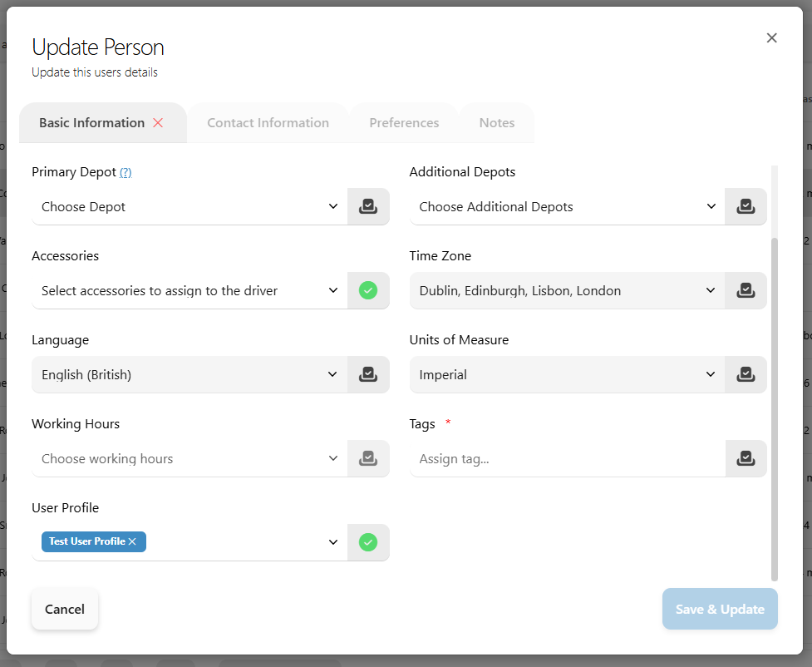Image resolution: width=812 pixels, height=667 pixels.
Task: Click the Save & Update button
Action: pos(720,609)
